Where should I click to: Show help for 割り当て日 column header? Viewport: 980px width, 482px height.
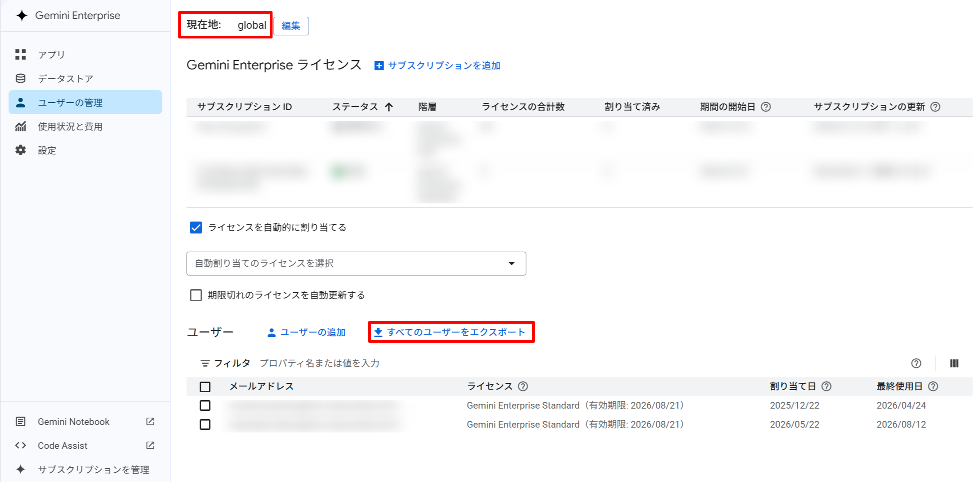point(826,386)
